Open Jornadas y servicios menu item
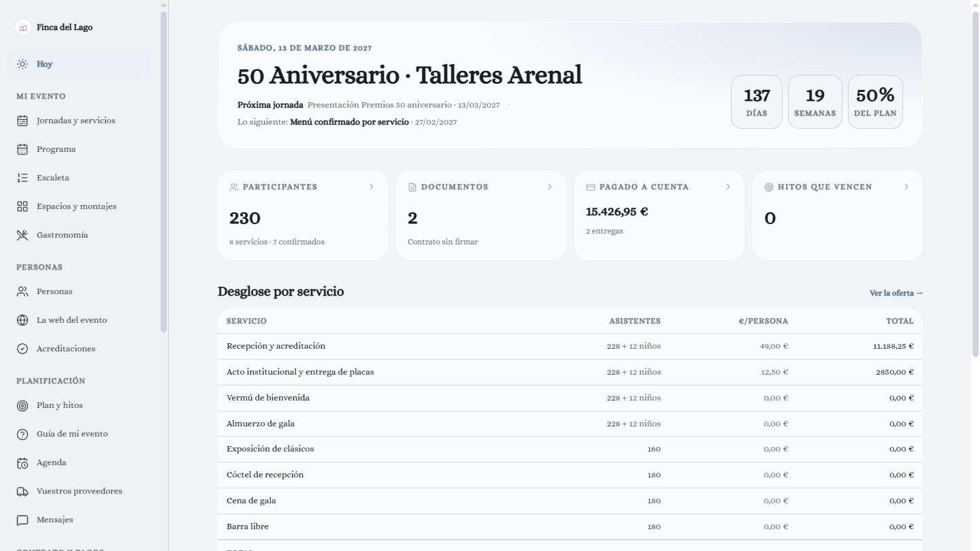The width and height of the screenshot is (980, 551). click(x=80, y=121)
